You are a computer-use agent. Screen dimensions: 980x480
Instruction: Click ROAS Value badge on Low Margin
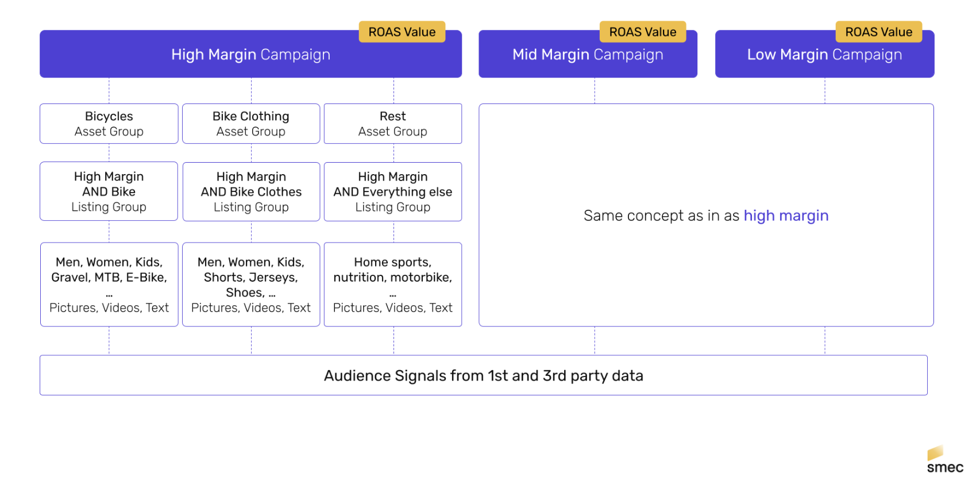point(878,32)
